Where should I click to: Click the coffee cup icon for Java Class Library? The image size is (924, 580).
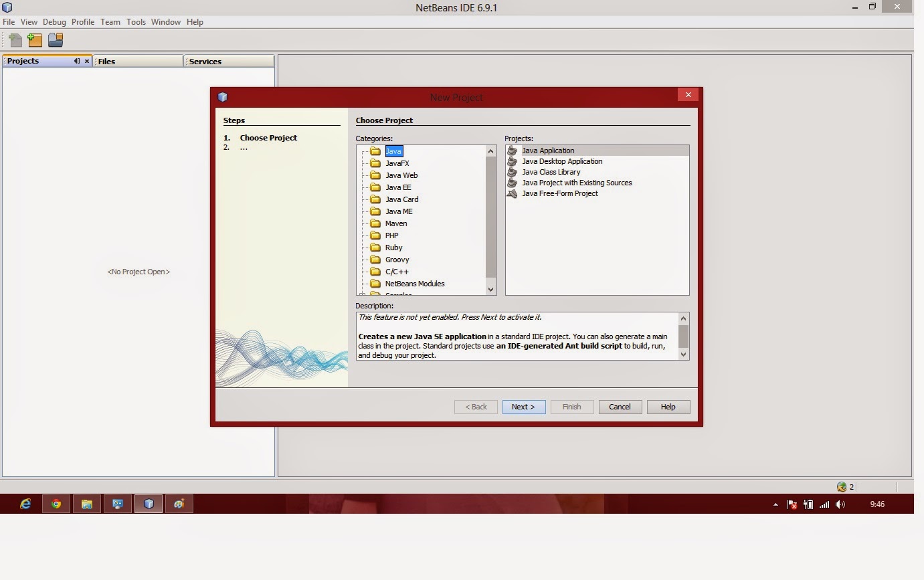click(513, 172)
